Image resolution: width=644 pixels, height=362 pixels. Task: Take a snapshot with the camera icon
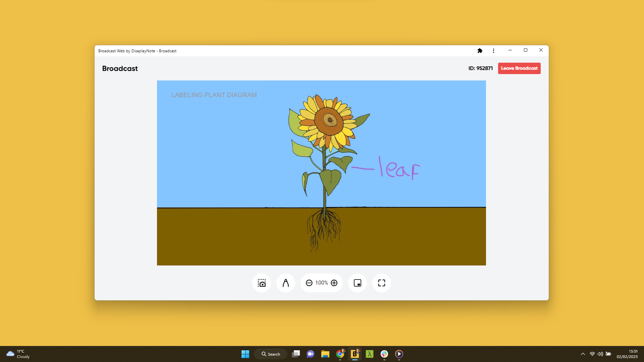[x=262, y=283]
